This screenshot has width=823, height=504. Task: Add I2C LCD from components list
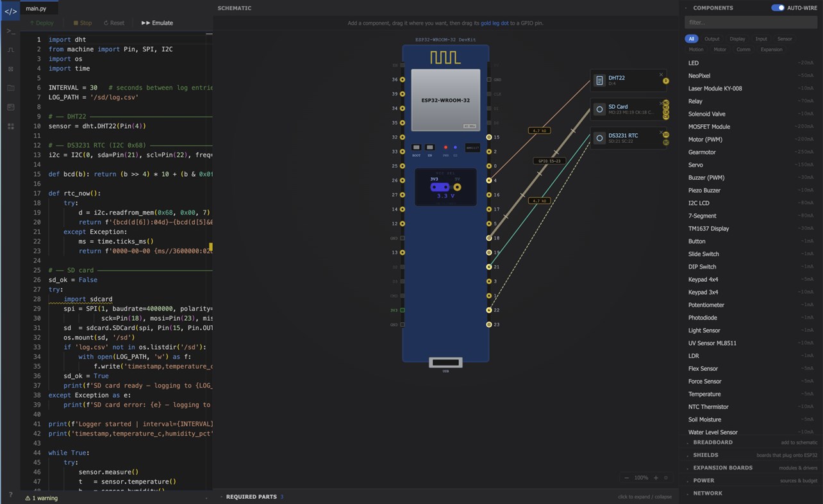click(x=751, y=203)
